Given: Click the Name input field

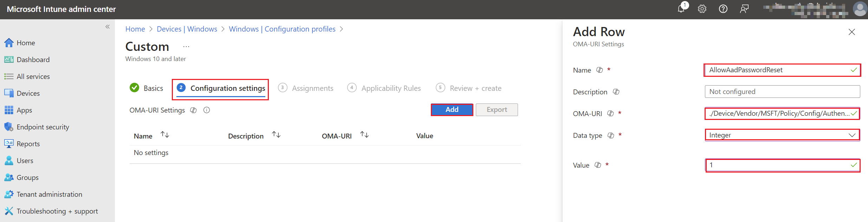Looking at the screenshot, I should tap(783, 70).
